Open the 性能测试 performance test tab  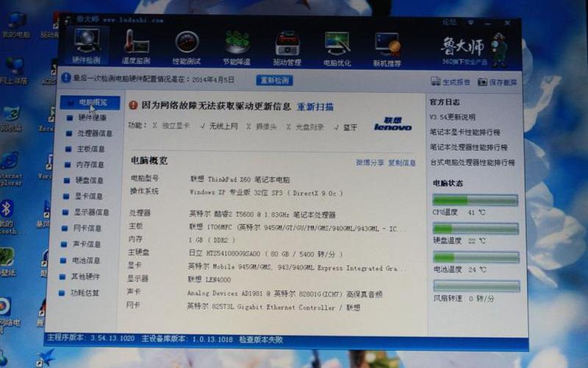[187, 47]
